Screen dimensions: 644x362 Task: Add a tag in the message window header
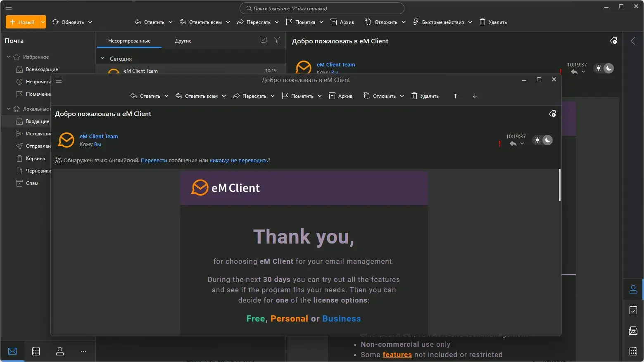pos(552,114)
